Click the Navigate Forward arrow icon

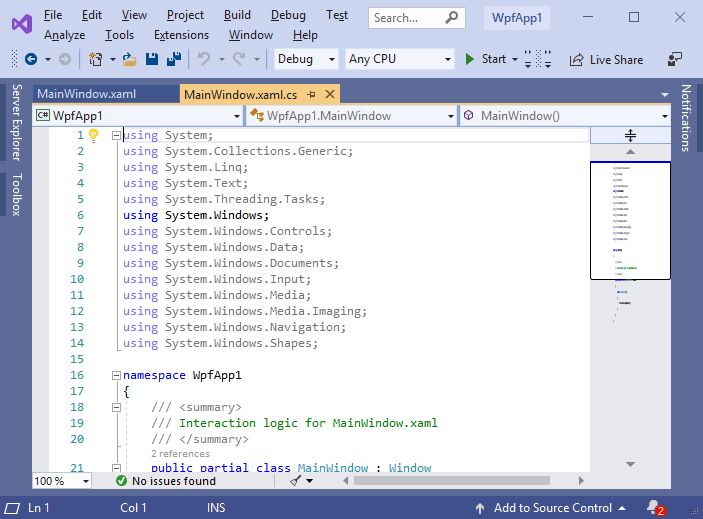tap(65, 59)
